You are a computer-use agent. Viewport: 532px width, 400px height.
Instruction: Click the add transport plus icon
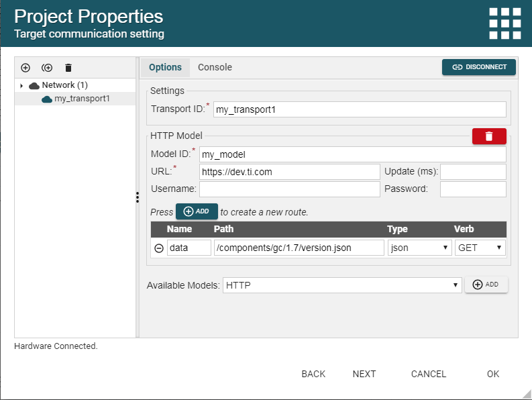pyautogui.click(x=25, y=68)
